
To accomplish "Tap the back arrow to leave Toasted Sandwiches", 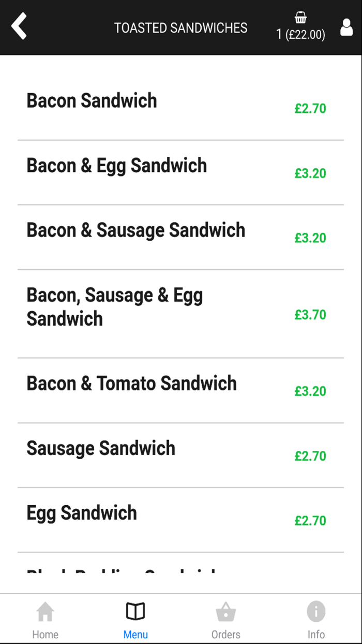I will 19,26.
